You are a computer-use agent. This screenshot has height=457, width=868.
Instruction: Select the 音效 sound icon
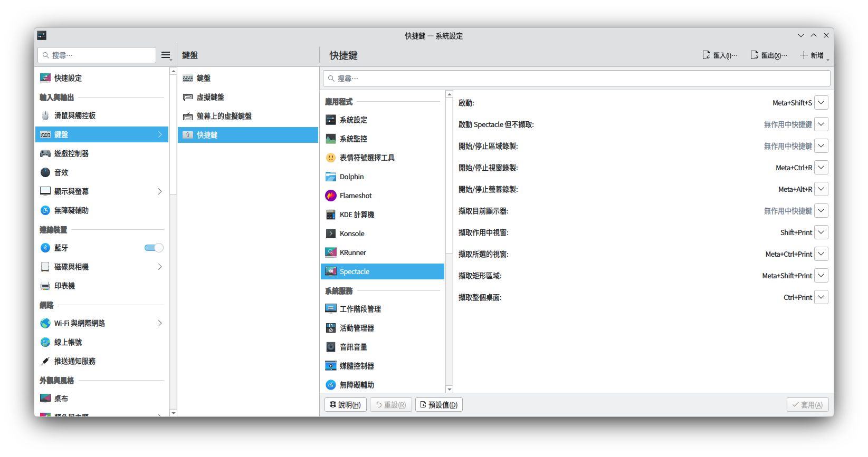pos(45,172)
